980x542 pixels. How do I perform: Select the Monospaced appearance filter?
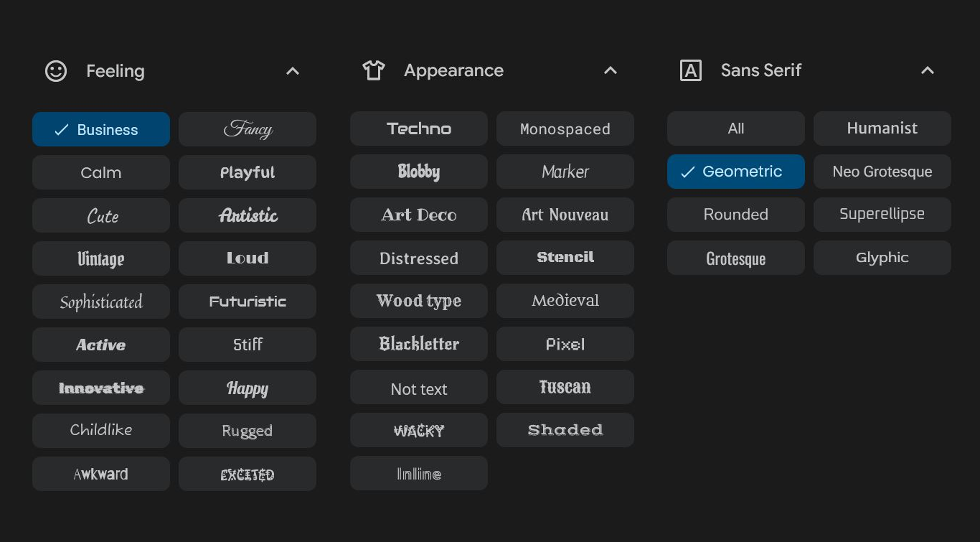(x=565, y=129)
